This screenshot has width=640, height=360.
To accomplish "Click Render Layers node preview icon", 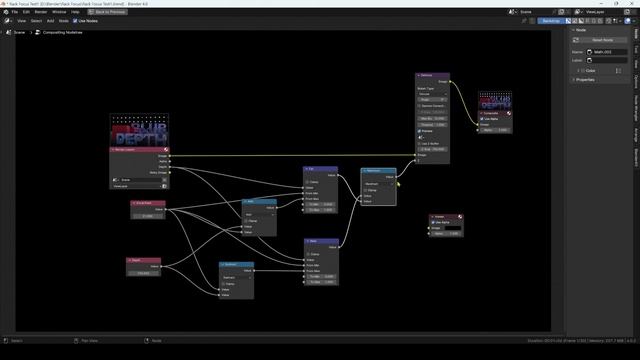I will coord(166,150).
